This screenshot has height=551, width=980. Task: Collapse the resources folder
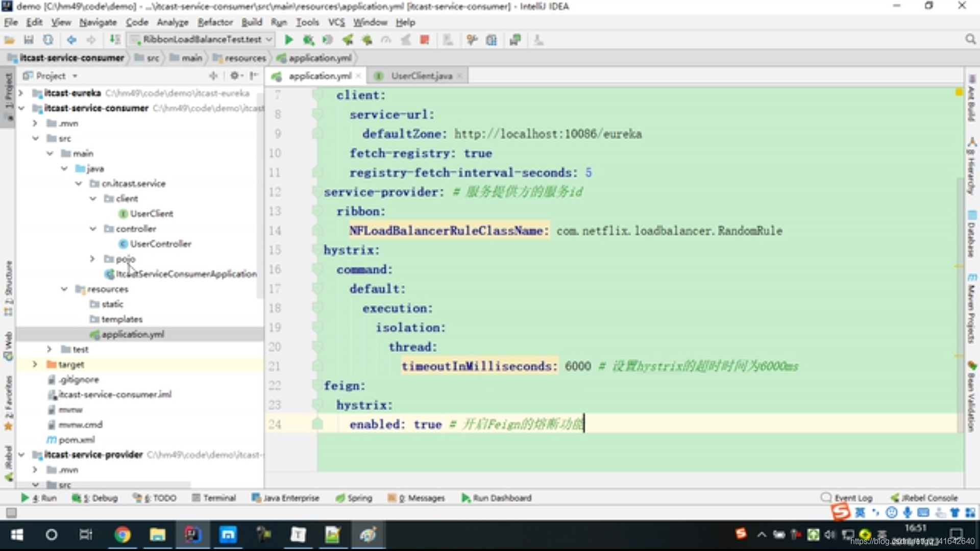pos(64,289)
